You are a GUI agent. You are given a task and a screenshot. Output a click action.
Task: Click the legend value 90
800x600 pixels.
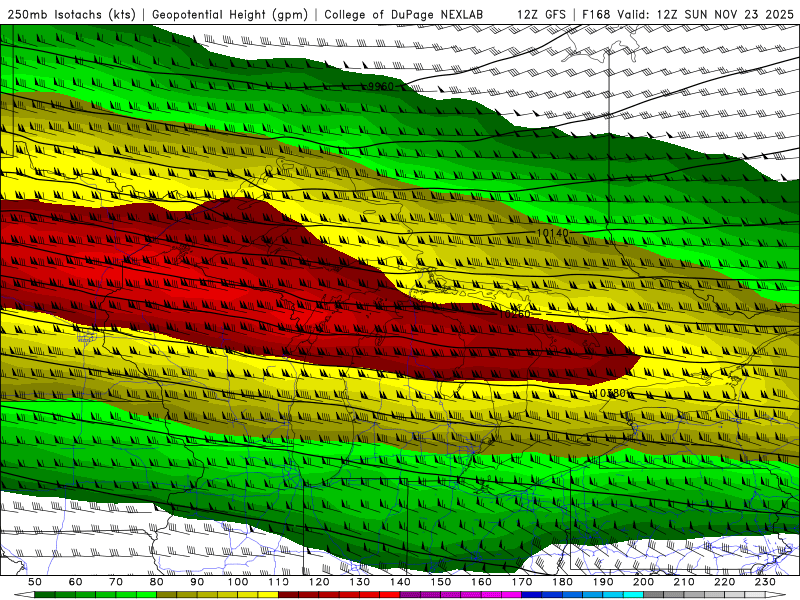[197, 582]
